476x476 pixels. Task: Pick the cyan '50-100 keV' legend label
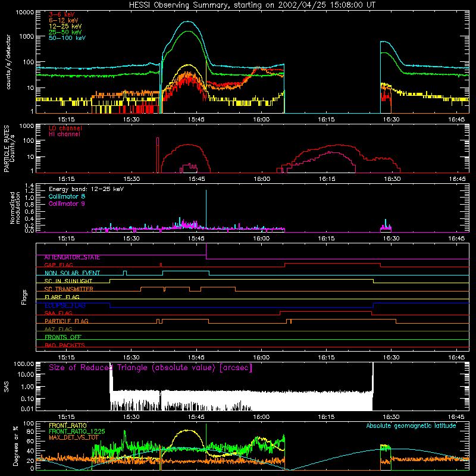(67, 38)
